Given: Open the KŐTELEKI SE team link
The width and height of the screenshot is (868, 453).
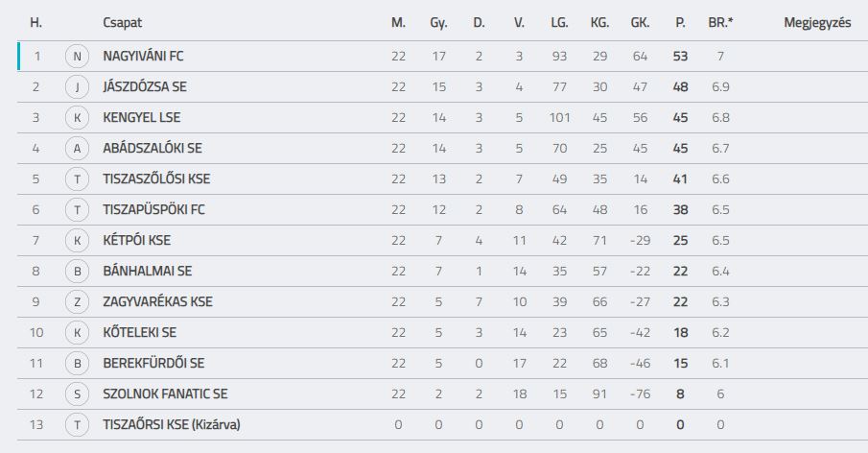Looking at the screenshot, I should 139,332.
